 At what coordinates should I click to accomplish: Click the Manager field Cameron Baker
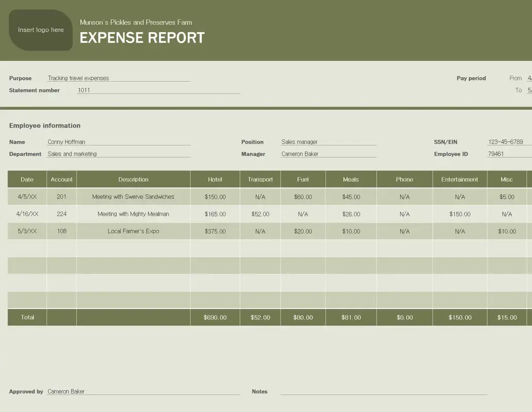point(328,154)
